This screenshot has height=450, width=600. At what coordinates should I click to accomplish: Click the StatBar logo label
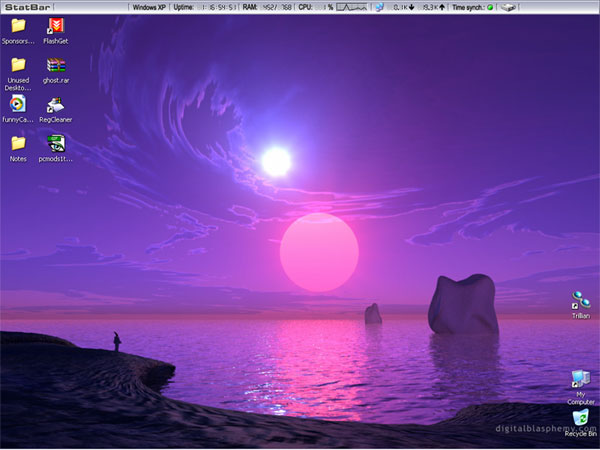point(26,7)
